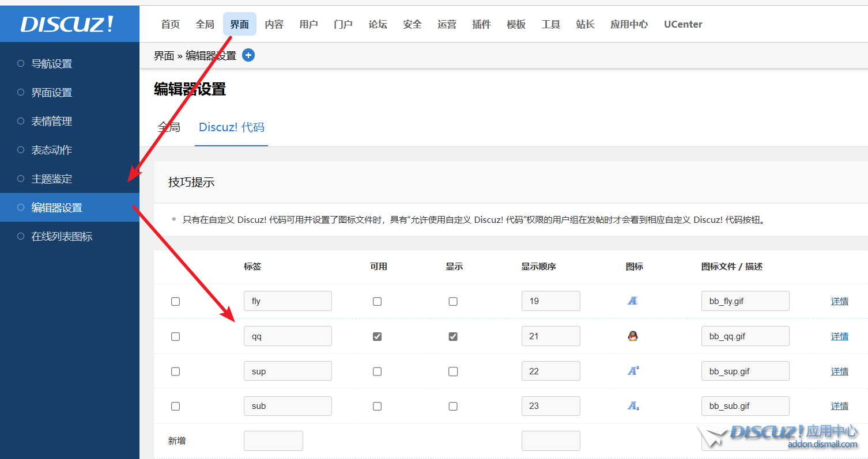Click the blue plus icon beside breadcrumb
This screenshot has width=868, height=459.
pyautogui.click(x=248, y=55)
